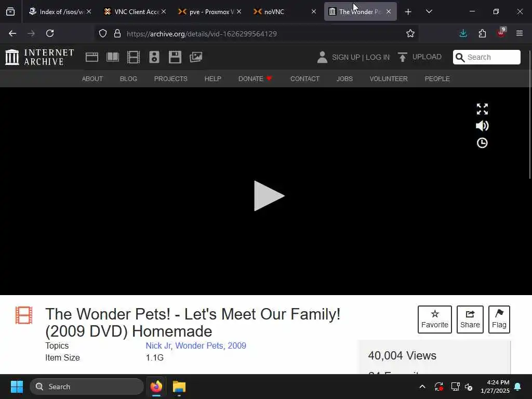The image size is (532, 399).
Task: Open the 2009 topic link
Action: pyautogui.click(x=237, y=345)
